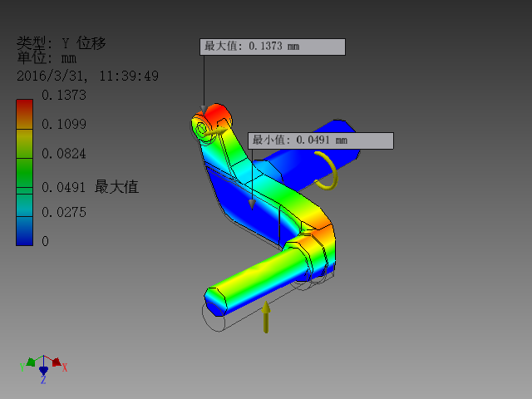Screen dimensions: 532x399
Task: Click the green Y axis arrow
Action: [x=31, y=362]
